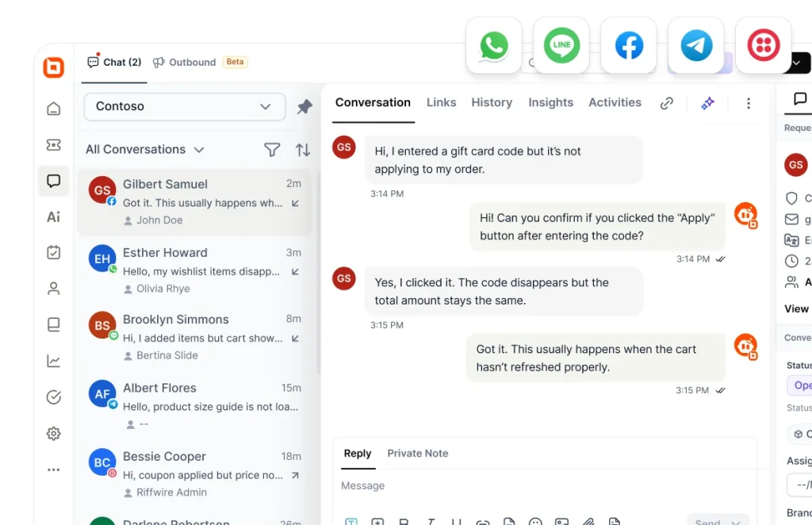
Task: Open the Contoso brand dropdown
Action: tap(184, 106)
